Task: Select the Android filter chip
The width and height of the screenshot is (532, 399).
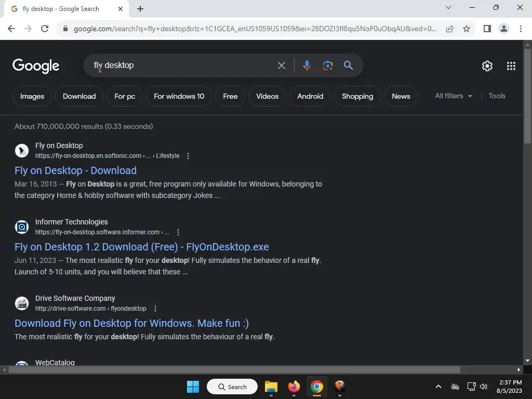Action: [x=310, y=96]
